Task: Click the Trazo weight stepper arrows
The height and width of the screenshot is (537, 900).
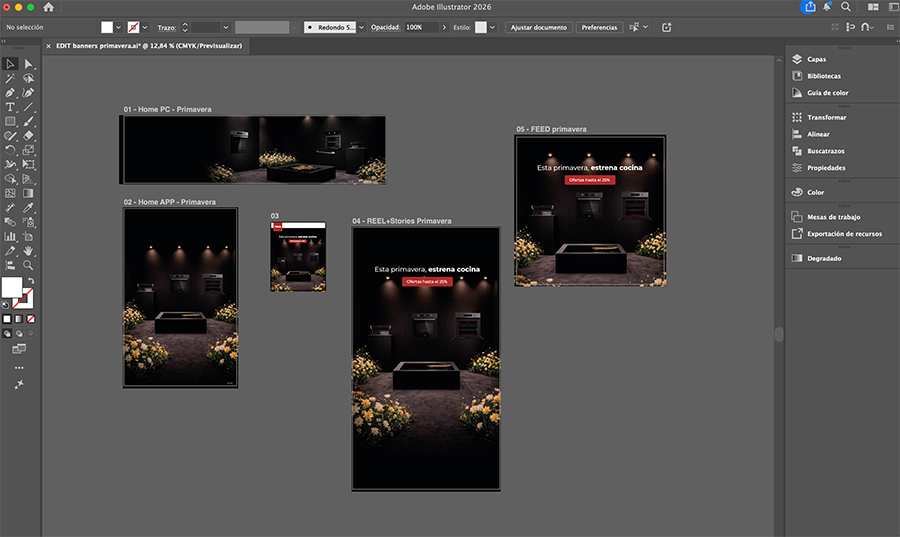Action: pos(185,27)
